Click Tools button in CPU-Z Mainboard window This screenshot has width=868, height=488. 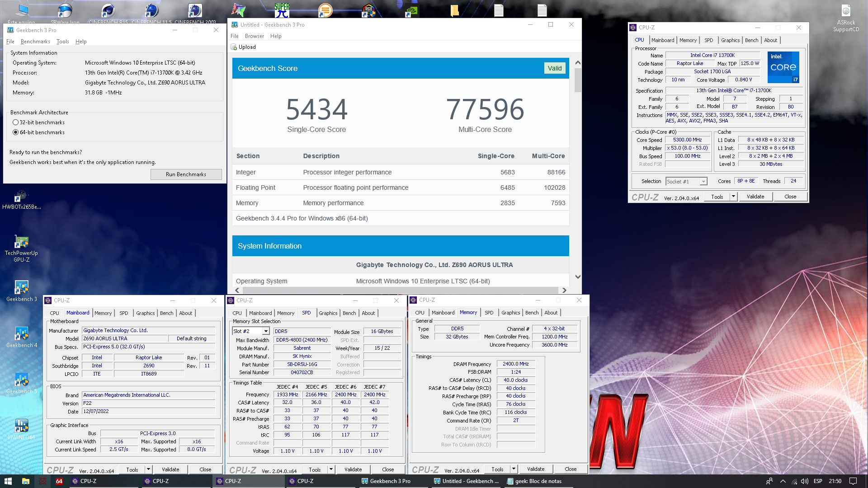132,469
